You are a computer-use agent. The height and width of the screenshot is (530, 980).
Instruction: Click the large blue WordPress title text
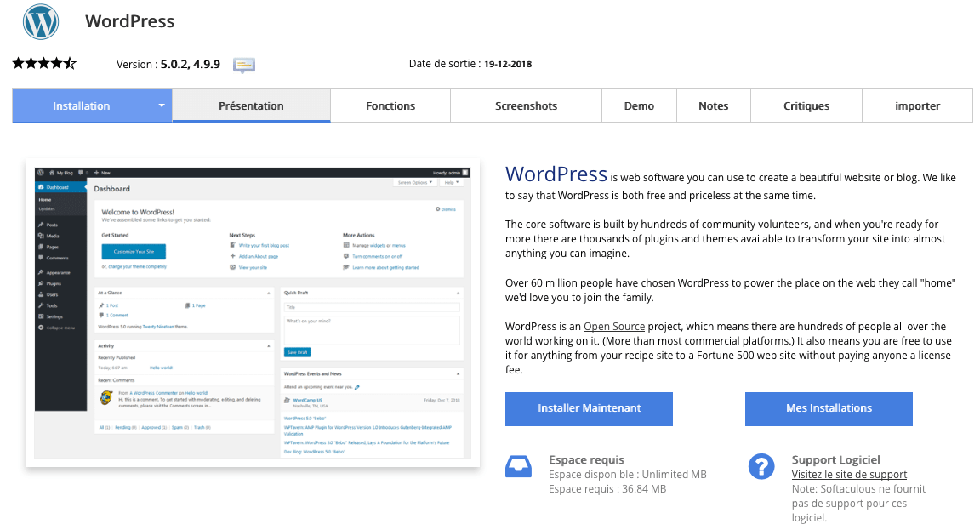[556, 174]
